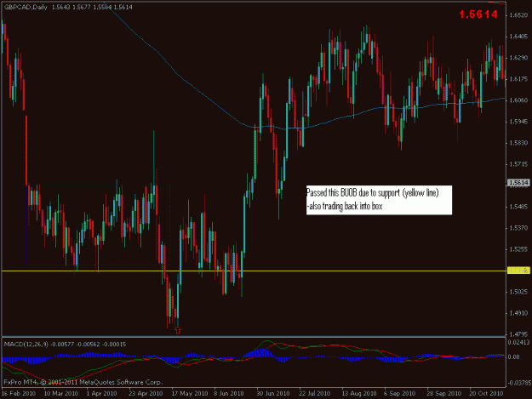The image size is (532, 399).
Task: Click the 22 Jul 2010 date label
Action: click(x=314, y=393)
